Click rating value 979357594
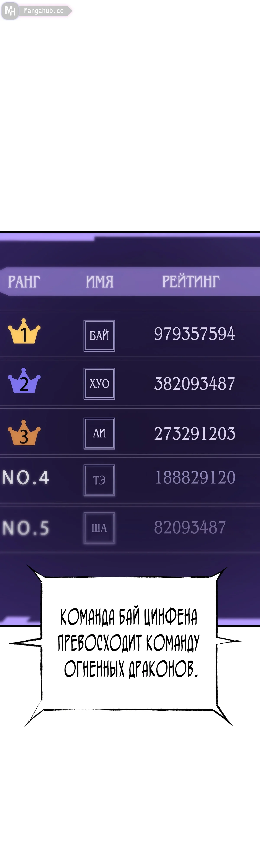 click(194, 334)
